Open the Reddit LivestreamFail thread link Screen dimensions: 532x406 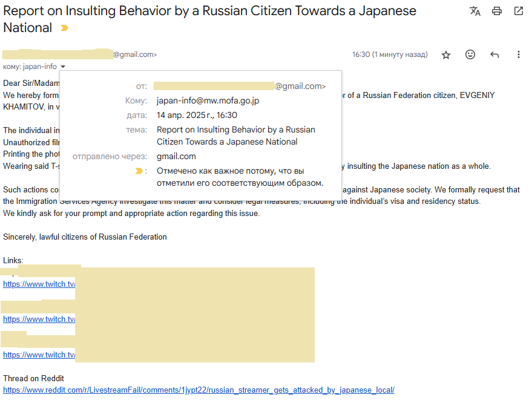(x=199, y=390)
